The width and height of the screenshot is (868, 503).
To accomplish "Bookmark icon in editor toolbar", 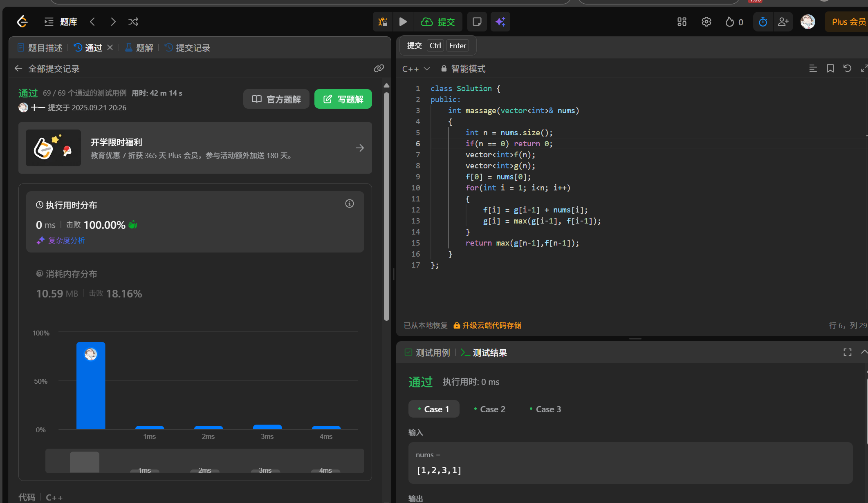I will click(x=830, y=68).
